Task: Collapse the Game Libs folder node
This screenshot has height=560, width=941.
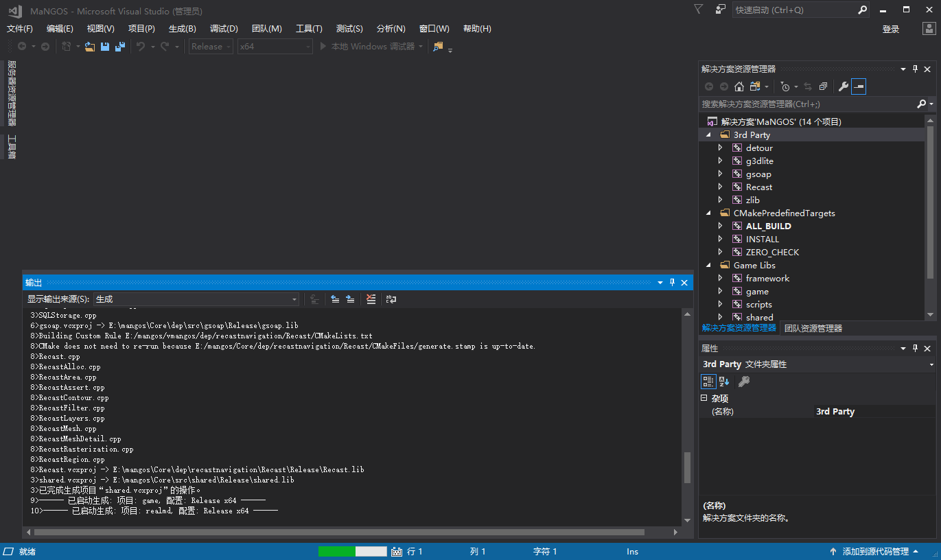Action: click(708, 266)
